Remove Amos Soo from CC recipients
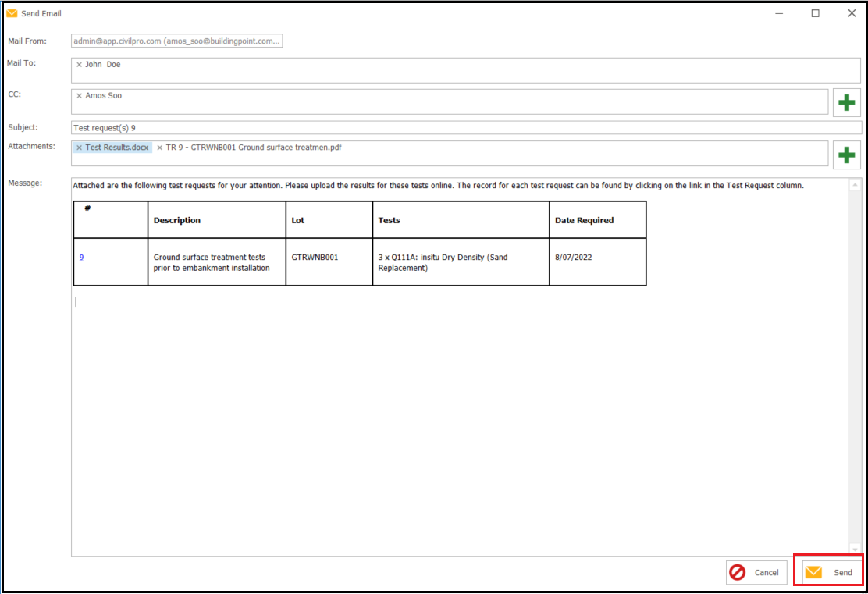This screenshot has width=868, height=594. tap(79, 96)
